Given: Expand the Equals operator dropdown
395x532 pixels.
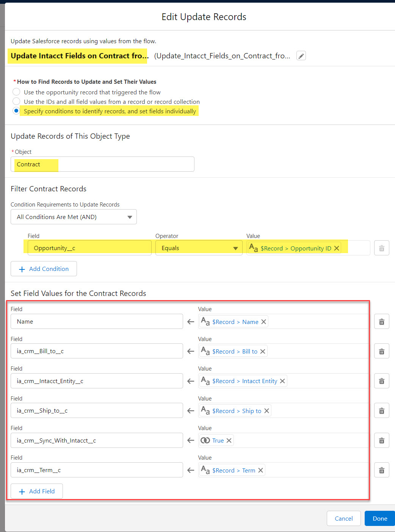Looking at the screenshot, I should 199,248.
